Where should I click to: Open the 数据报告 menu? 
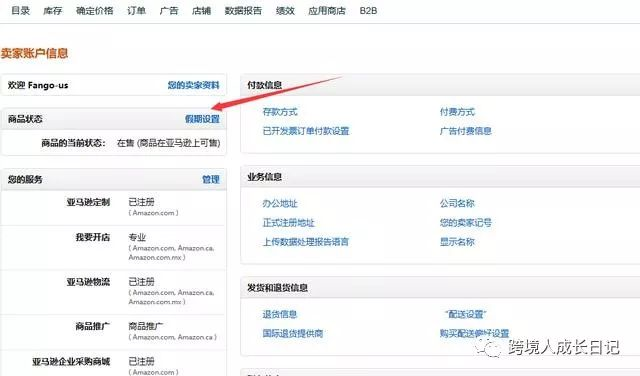[x=243, y=11]
